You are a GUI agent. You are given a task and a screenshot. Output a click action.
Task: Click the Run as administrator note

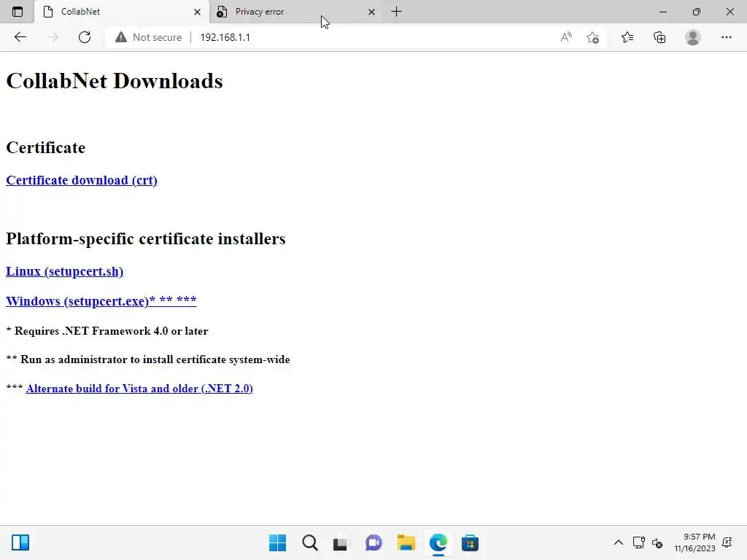(148, 359)
